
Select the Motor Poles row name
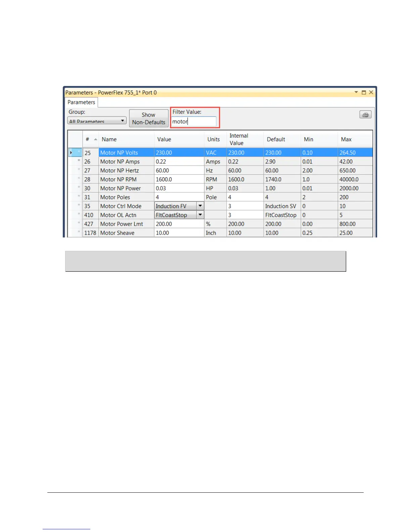click(115, 197)
